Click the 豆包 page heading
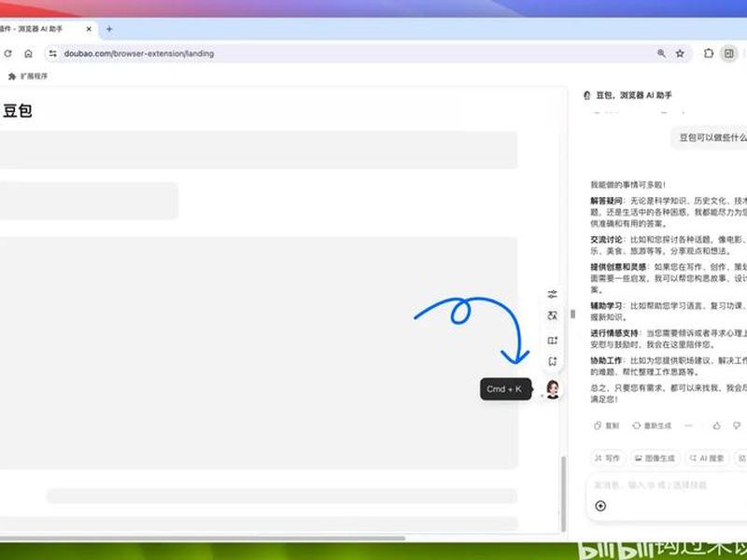The width and height of the screenshot is (747, 560). coord(18,110)
